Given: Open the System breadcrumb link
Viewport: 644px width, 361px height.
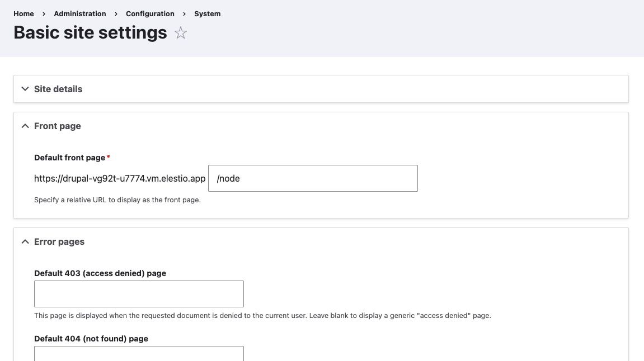Looking at the screenshot, I should (207, 13).
